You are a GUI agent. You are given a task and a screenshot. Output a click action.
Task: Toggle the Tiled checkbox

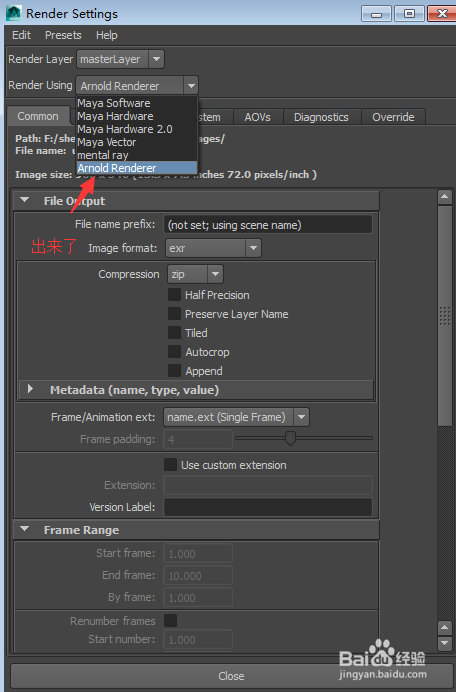tap(174, 332)
